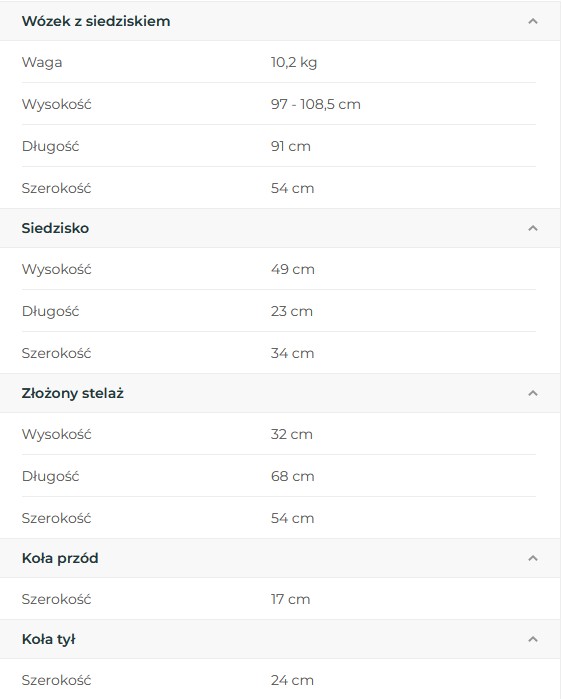Screen dimensions: 562x699
Task: Click the Złożony stelaż header title
Action: (73, 393)
